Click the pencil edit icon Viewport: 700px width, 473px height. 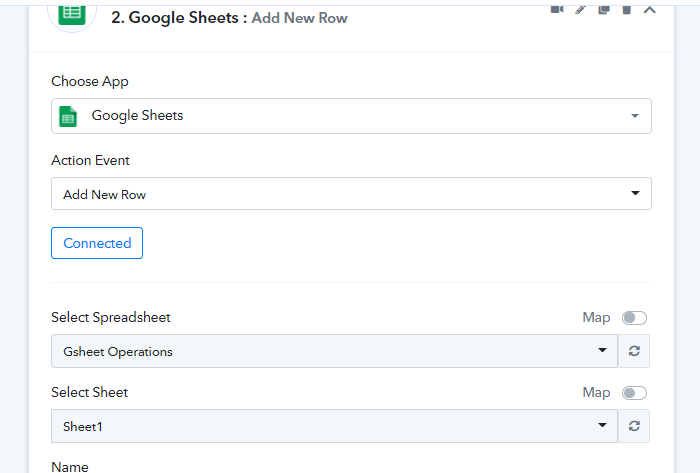[x=581, y=8]
